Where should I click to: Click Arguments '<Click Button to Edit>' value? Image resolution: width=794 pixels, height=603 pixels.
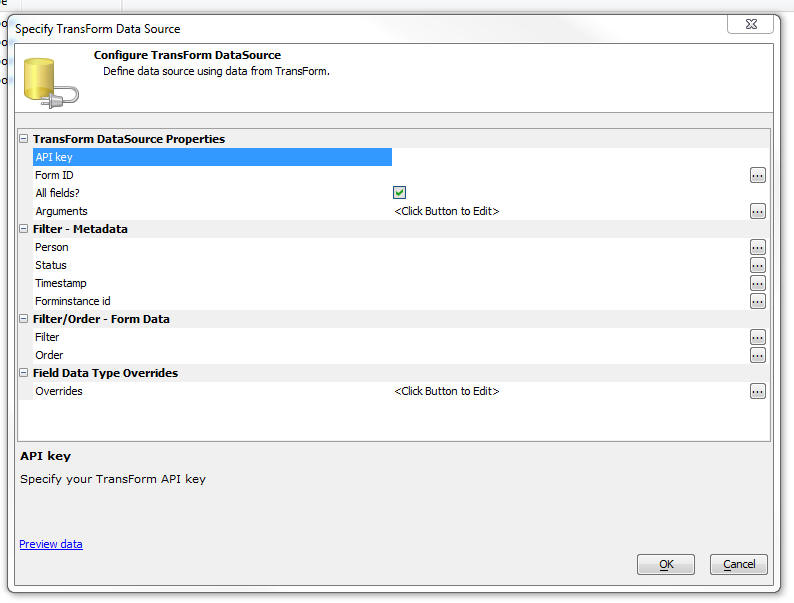click(x=447, y=211)
